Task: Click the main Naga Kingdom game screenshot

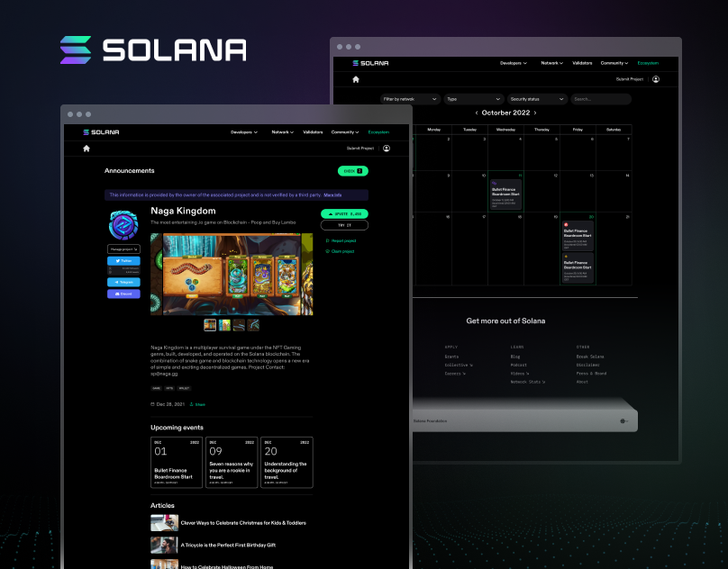Action: 232,275
